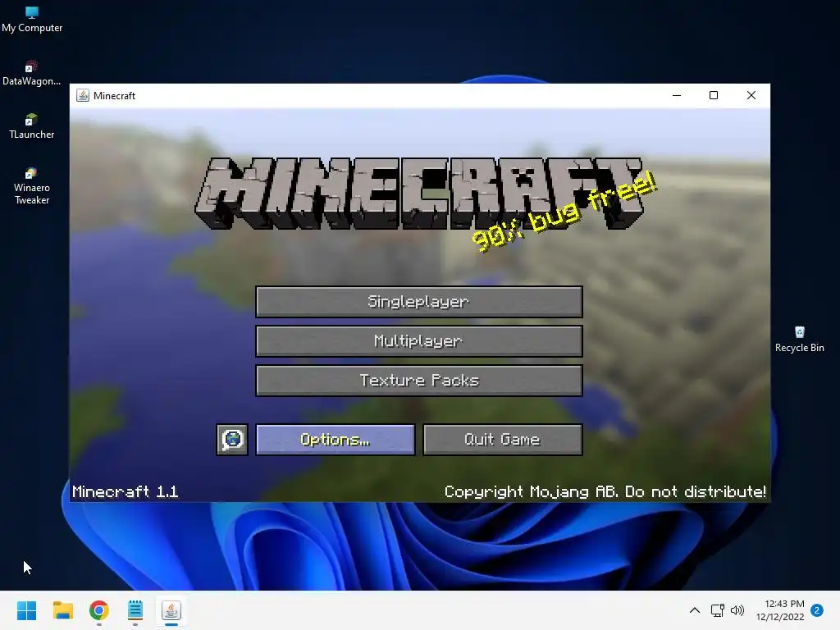The height and width of the screenshot is (630, 840).
Task: Select the Recycle Bin icon
Action: pyautogui.click(x=799, y=340)
